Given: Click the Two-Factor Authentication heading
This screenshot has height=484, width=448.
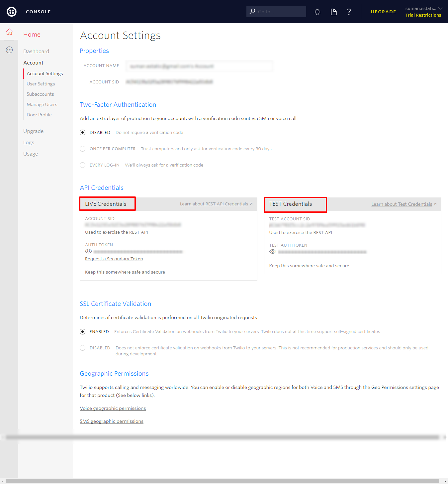Looking at the screenshot, I should 118,105.
